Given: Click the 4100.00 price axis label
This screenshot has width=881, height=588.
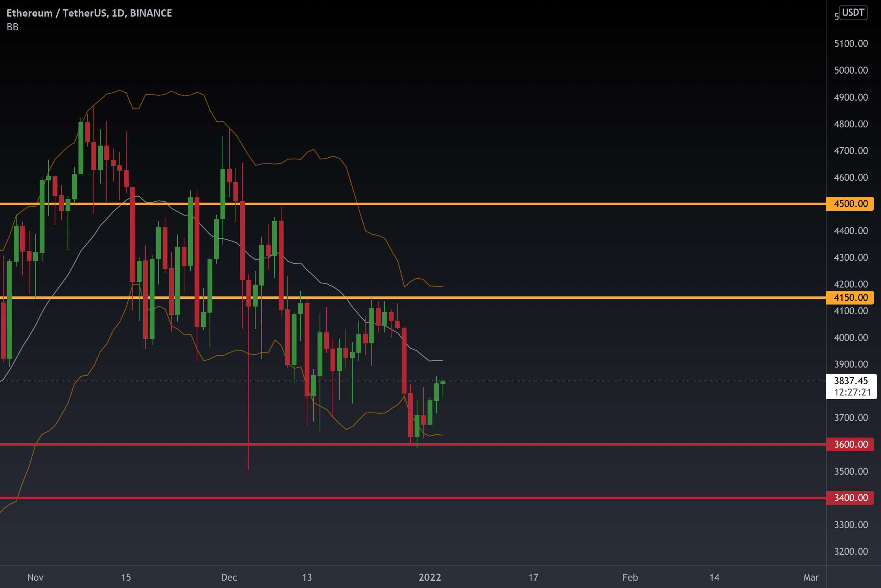Looking at the screenshot, I should [851, 311].
